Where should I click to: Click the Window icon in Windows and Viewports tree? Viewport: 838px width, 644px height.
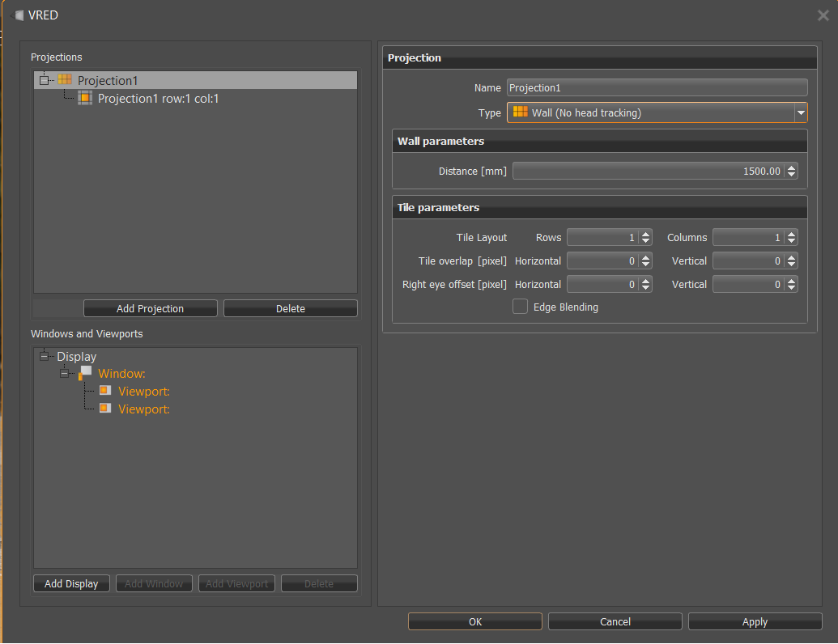click(x=86, y=373)
